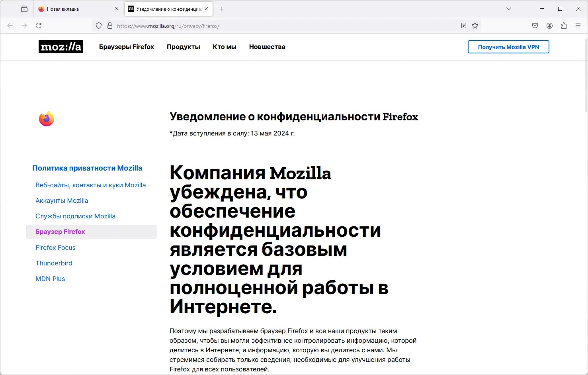Select the Уведомление о конфиденциальности tab
The image size is (588, 375).
[168, 9]
